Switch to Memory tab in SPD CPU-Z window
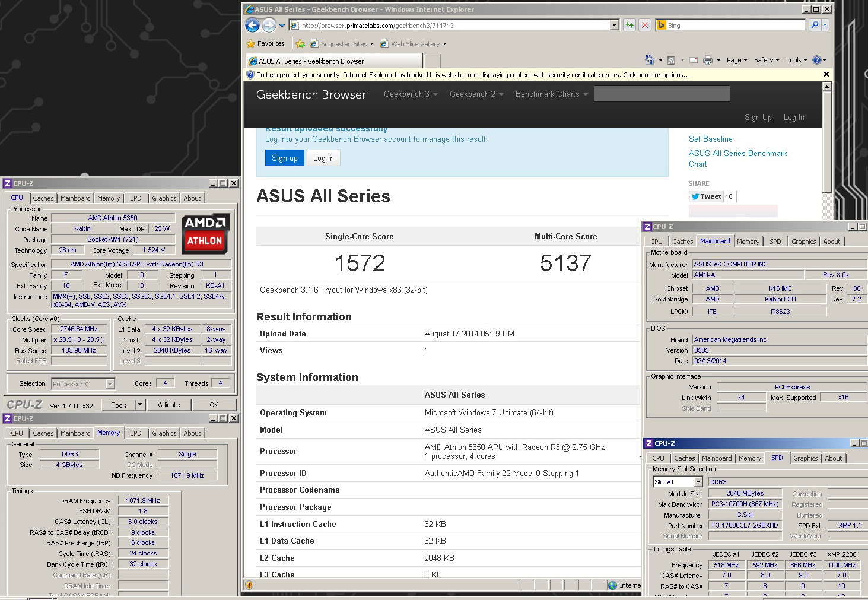The height and width of the screenshot is (600, 868). click(750, 458)
